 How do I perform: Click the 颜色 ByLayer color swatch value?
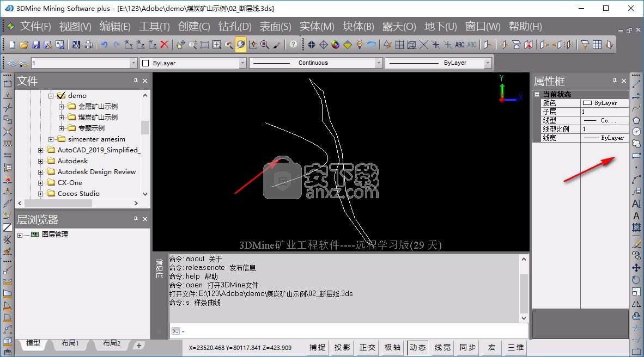[x=605, y=103]
